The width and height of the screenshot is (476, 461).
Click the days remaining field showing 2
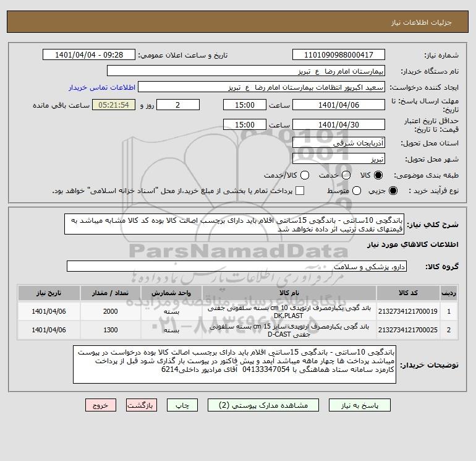click(178, 105)
